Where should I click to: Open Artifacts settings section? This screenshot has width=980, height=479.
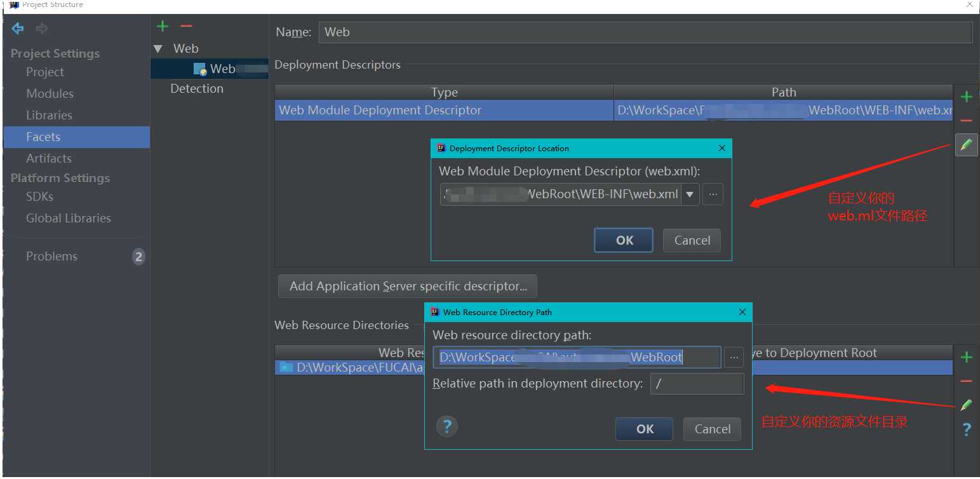click(48, 158)
